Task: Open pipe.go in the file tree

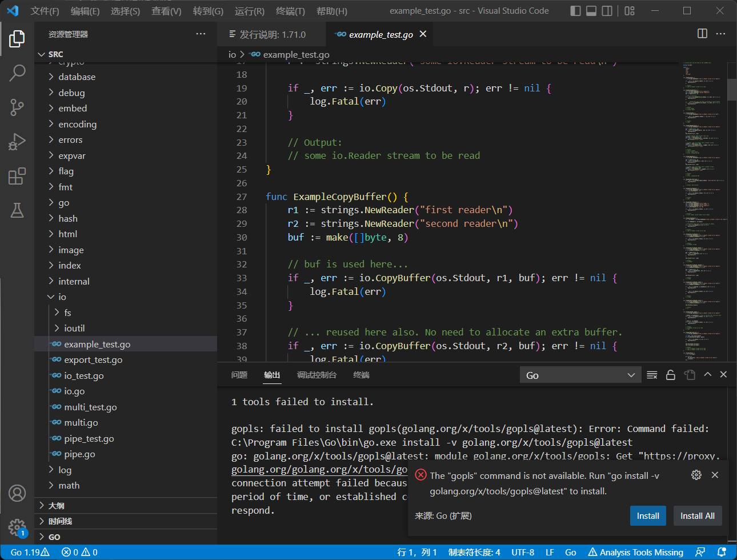Action: point(79,454)
